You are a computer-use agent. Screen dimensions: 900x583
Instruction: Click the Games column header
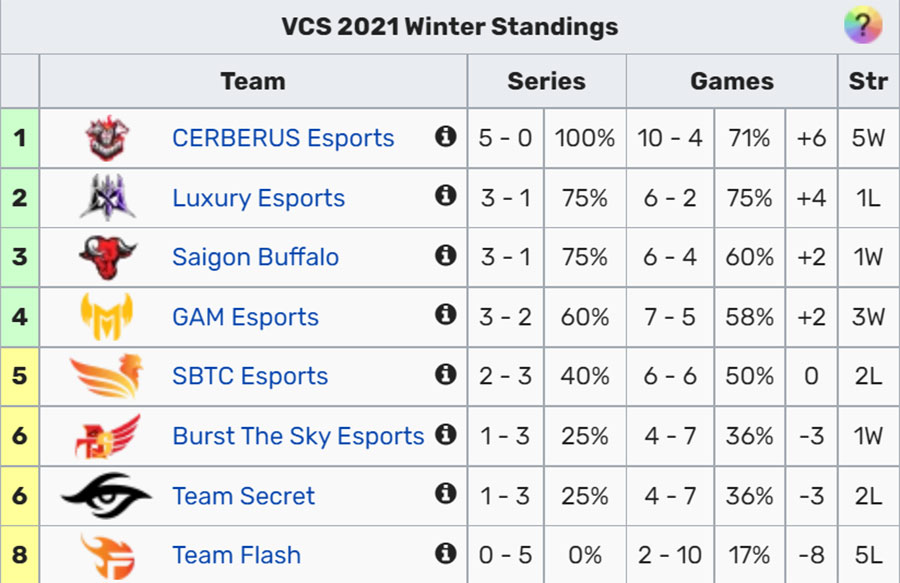[x=732, y=81]
